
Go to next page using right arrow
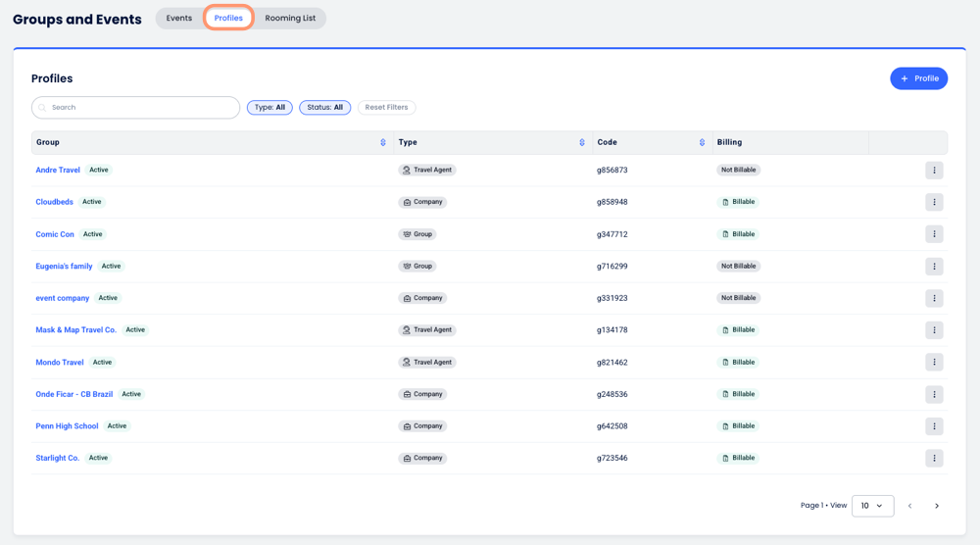point(937,506)
